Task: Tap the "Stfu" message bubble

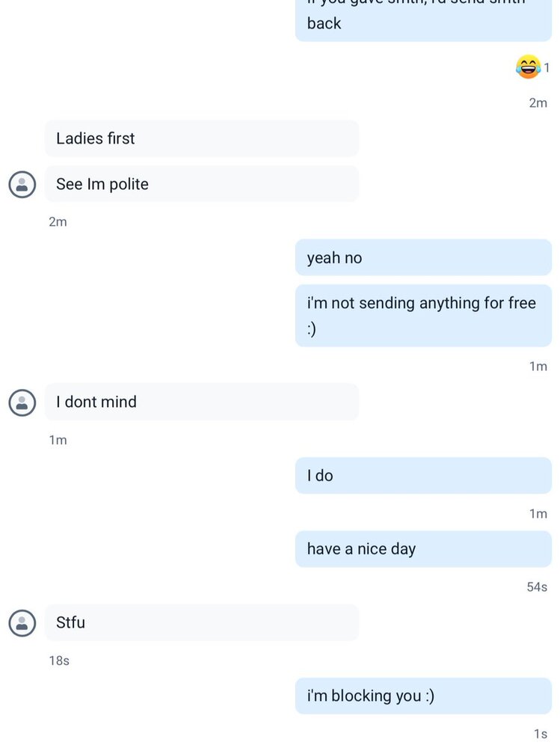Action: 201,622
